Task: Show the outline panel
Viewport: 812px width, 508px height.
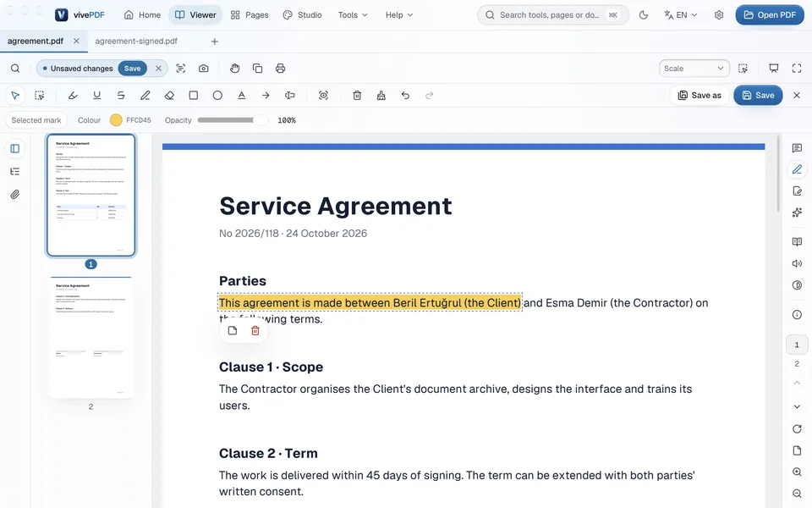Action: [15, 172]
